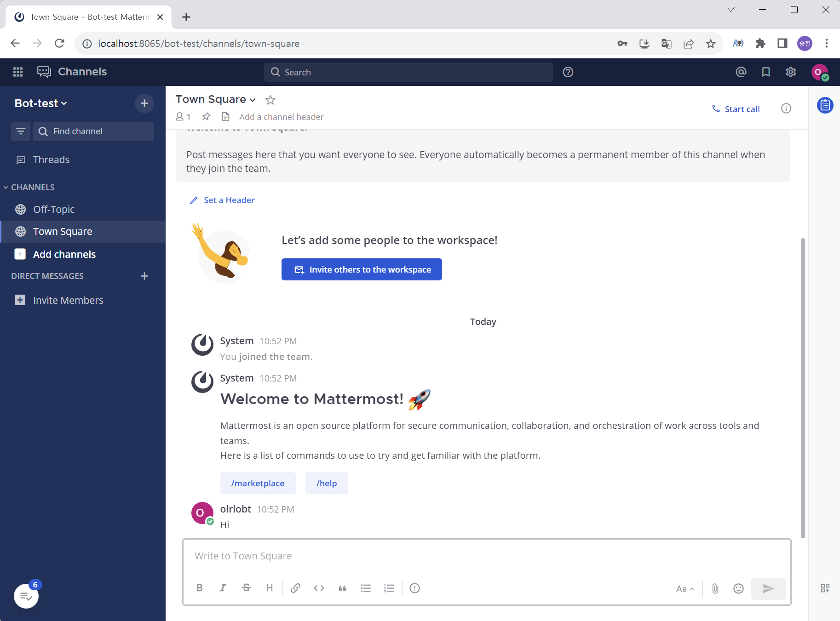This screenshot has height=621, width=840.
Task: Insert a quote block
Action: point(343,588)
